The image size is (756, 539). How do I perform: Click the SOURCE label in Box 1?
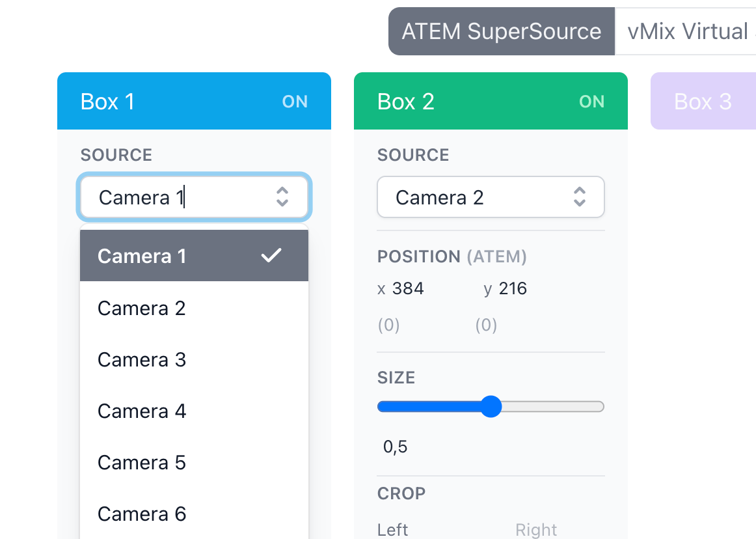[x=116, y=155]
